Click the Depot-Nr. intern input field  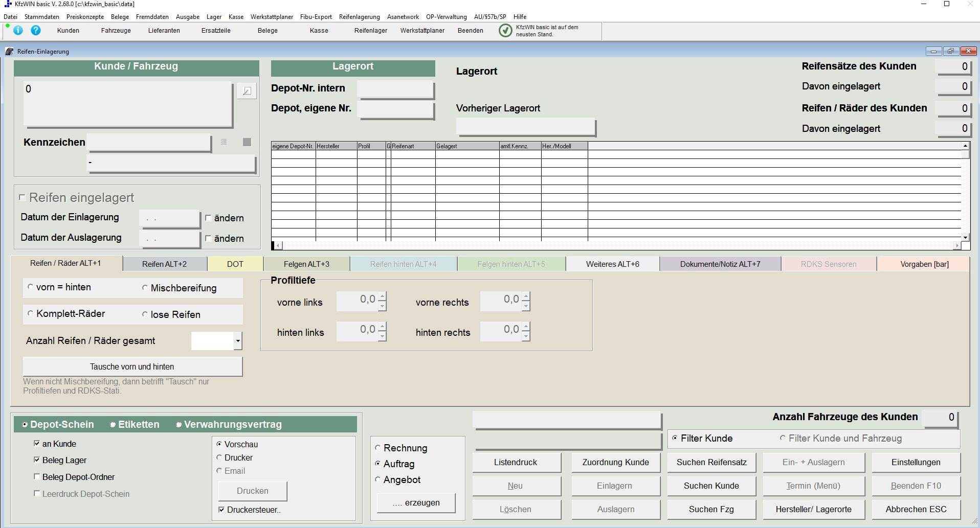(x=395, y=89)
